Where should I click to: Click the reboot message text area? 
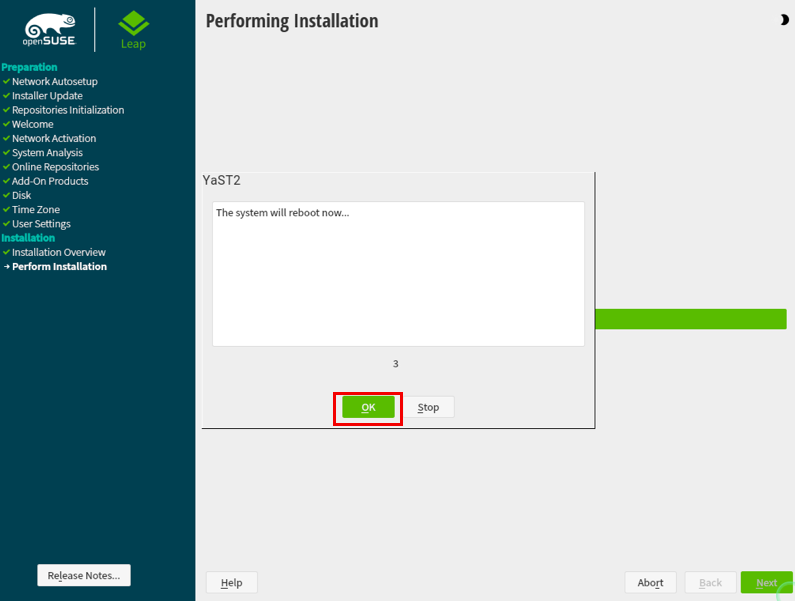[x=399, y=274]
